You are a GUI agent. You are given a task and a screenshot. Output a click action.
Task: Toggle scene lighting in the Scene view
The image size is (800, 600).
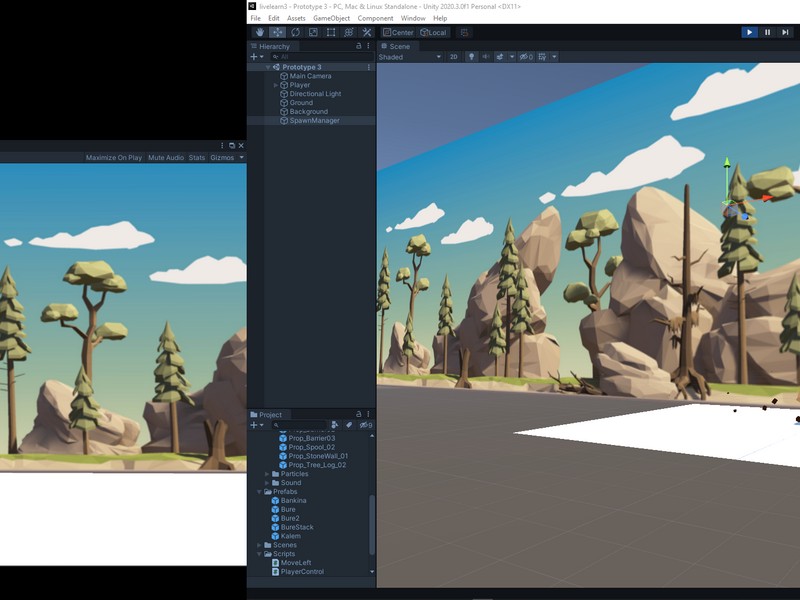click(471, 55)
